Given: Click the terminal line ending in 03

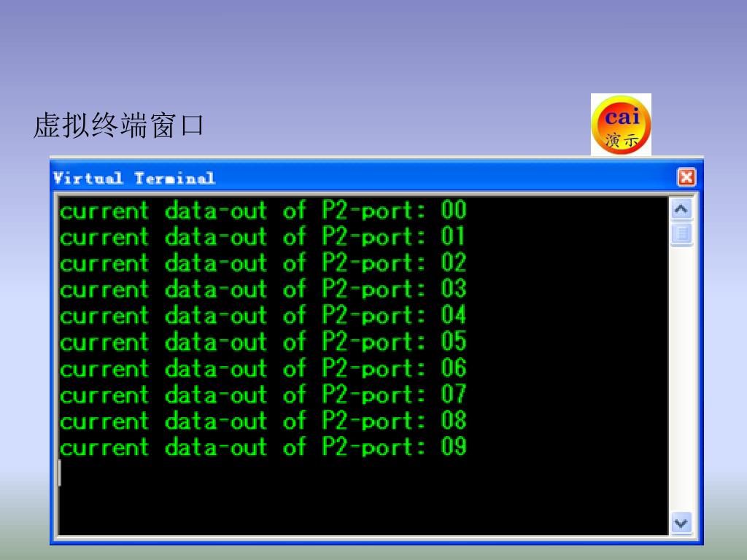Looking at the screenshot, I should (263, 289).
